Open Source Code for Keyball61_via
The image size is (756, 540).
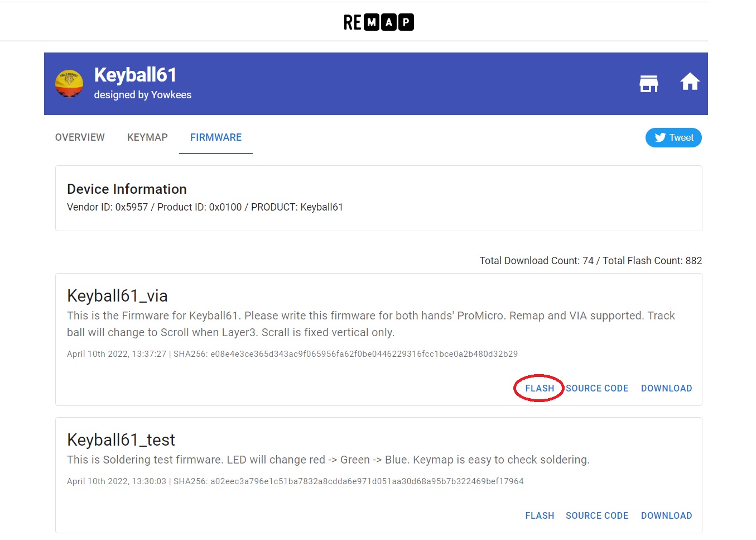(x=597, y=388)
